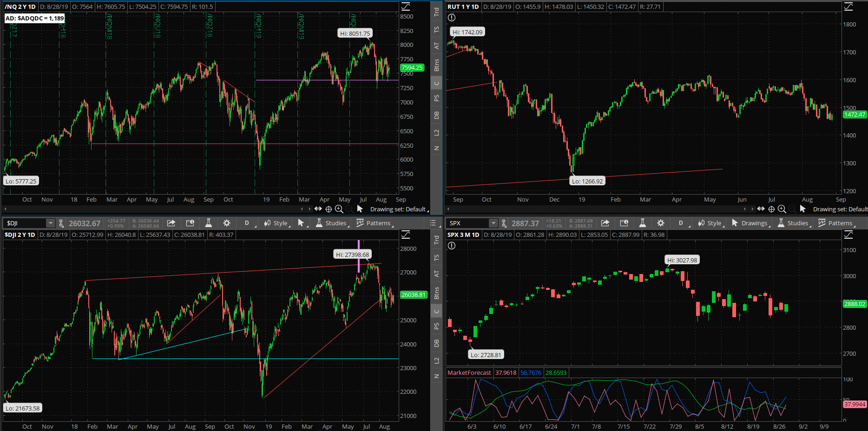868x431 pixels.
Task: Click the flask icon in SPX toolbar
Action: tap(643, 223)
